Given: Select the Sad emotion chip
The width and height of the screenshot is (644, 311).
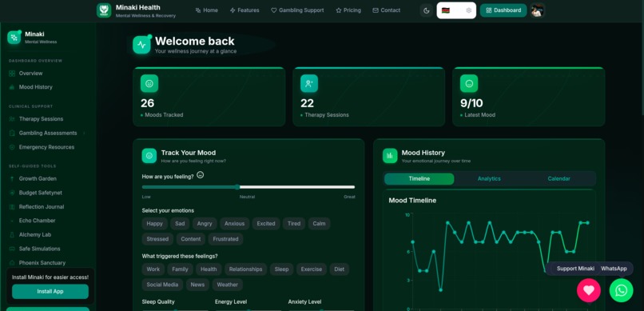Looking at the screenshot, I should [x=180, y=224].
